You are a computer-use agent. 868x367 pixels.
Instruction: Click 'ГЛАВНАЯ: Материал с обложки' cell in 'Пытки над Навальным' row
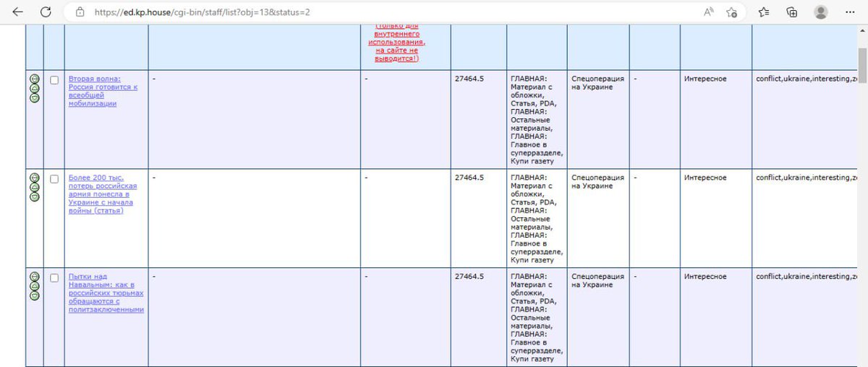click(x=537, y=317)
